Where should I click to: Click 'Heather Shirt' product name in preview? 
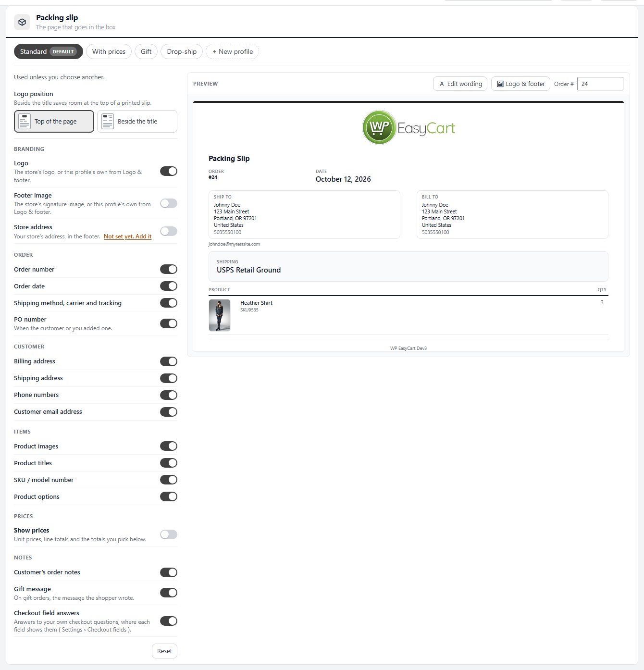256,303
